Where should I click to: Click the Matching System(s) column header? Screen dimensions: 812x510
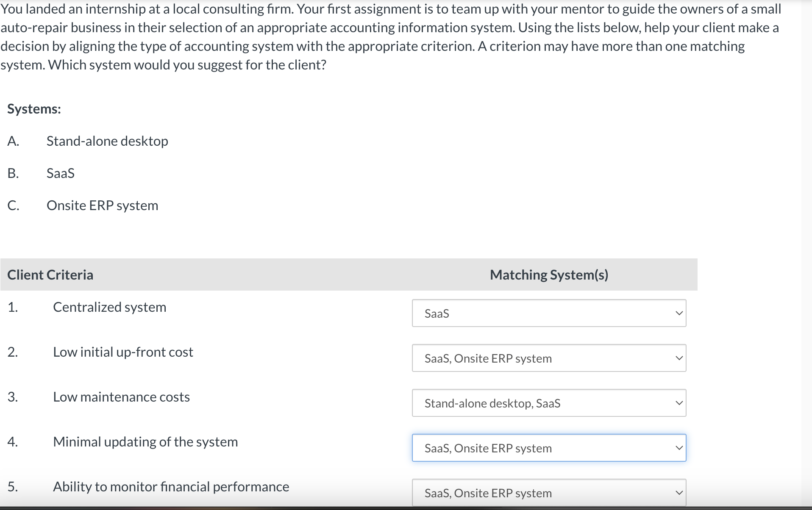click(x=549, y=275)
